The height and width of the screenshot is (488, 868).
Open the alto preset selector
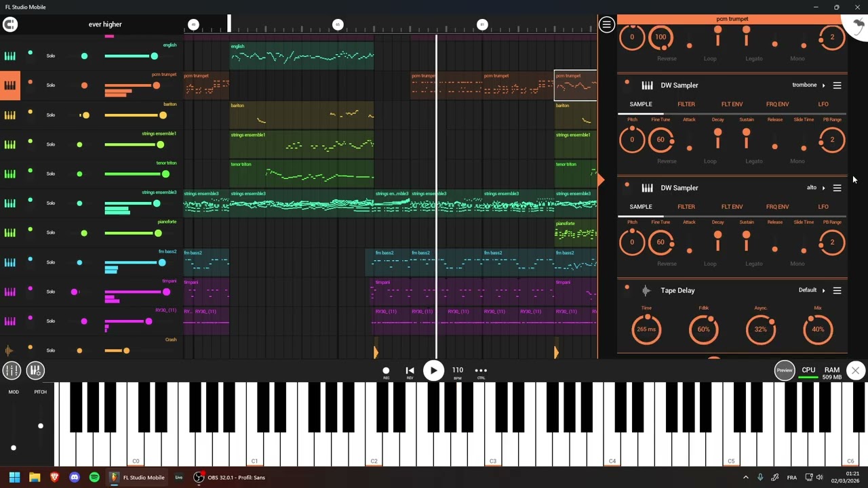[816, 188]
